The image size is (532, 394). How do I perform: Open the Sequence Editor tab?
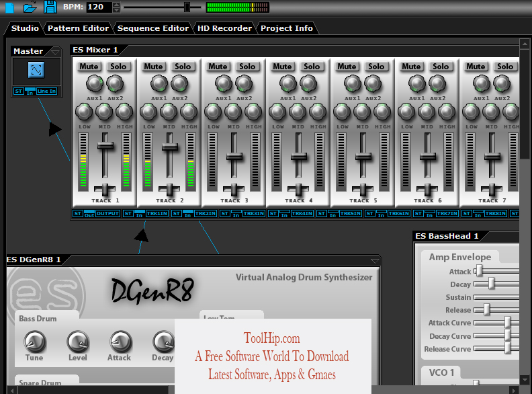[152, 28]
